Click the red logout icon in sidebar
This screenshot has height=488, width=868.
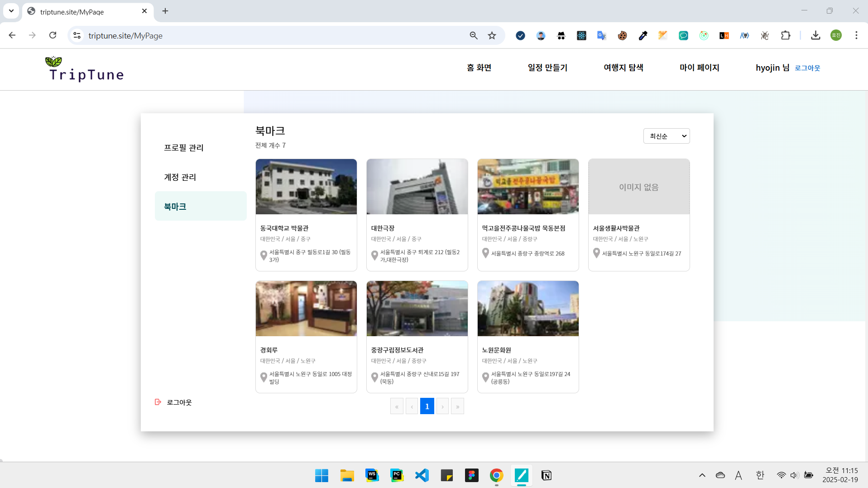click(158, 402)
